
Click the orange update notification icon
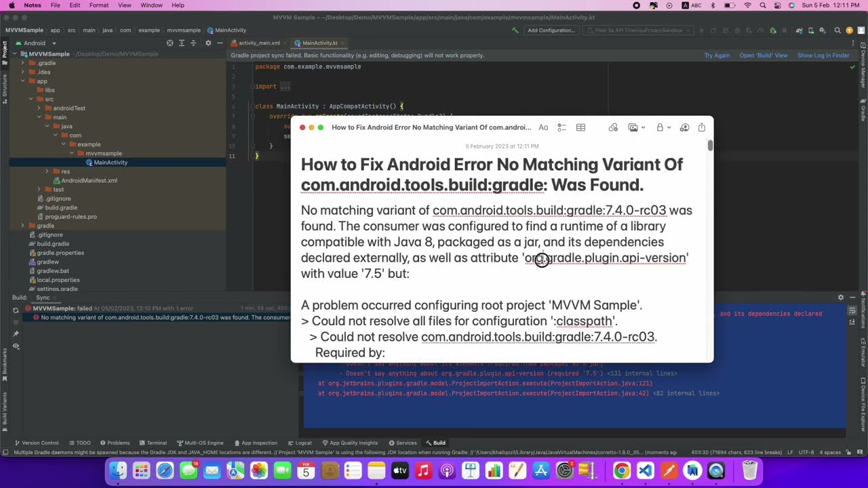click(849, 30)
